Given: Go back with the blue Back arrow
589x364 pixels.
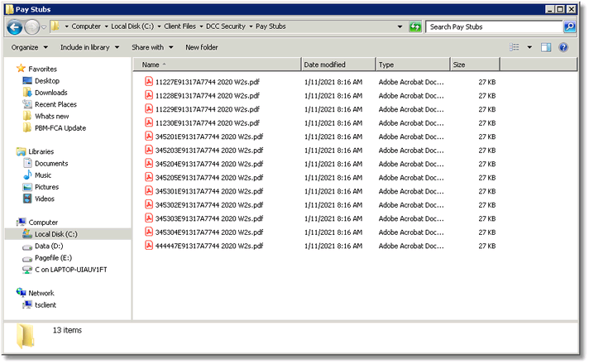Looking at the screenshot, I should pyautogui.click(x=15, y=27).
